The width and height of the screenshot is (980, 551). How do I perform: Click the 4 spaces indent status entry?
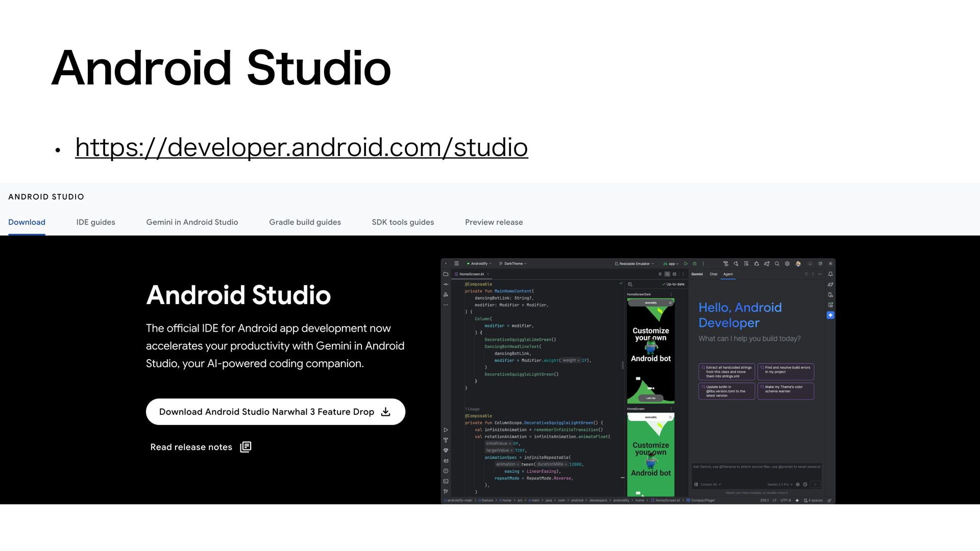point(814,500)
